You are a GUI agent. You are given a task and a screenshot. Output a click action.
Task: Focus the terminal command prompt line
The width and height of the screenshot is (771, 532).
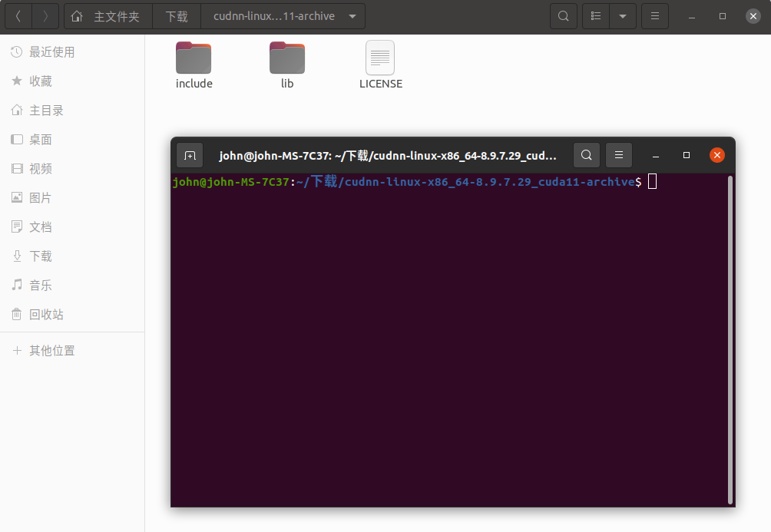point(415,182)
